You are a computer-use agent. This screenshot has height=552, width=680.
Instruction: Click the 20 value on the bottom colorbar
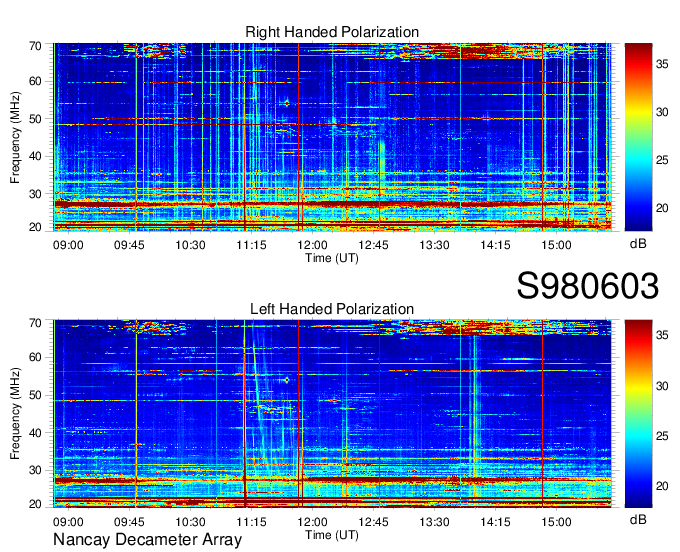point(662,486)
